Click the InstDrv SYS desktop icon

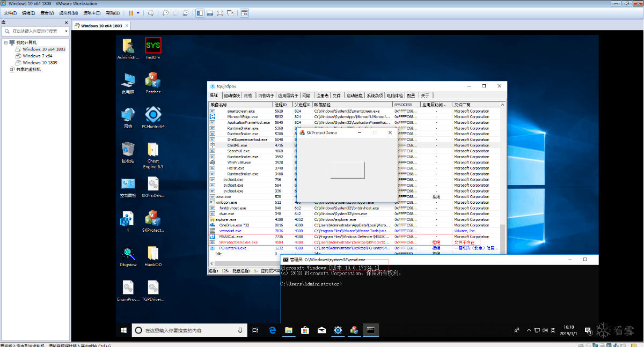[153, 48]
